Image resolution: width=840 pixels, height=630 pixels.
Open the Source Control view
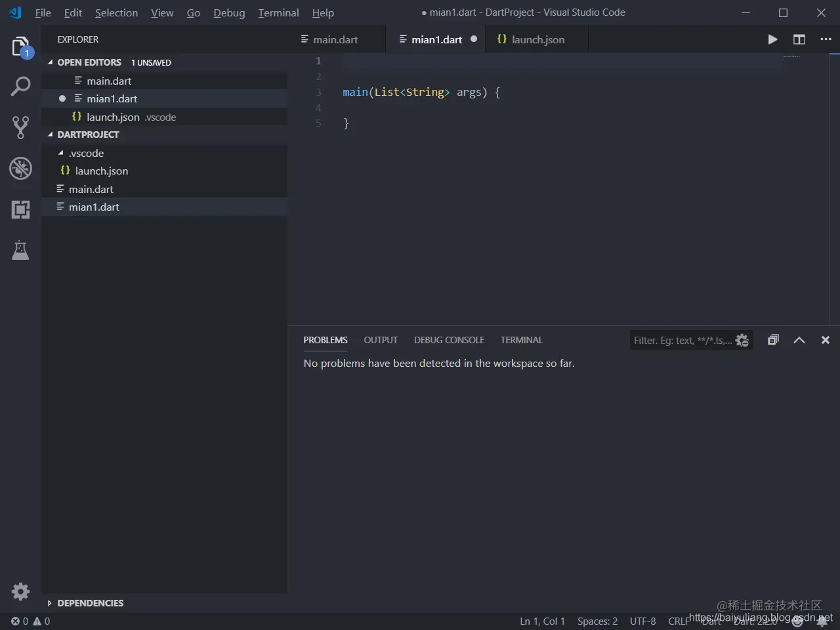click(20, 127)
